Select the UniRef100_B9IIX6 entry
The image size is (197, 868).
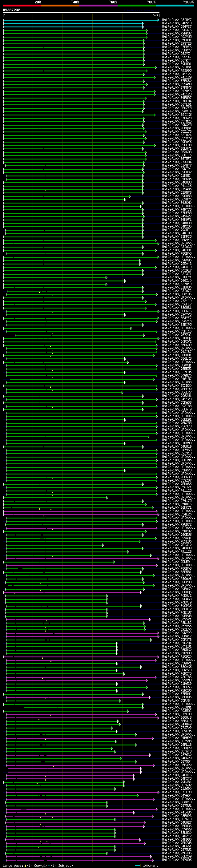coord(177,115)
